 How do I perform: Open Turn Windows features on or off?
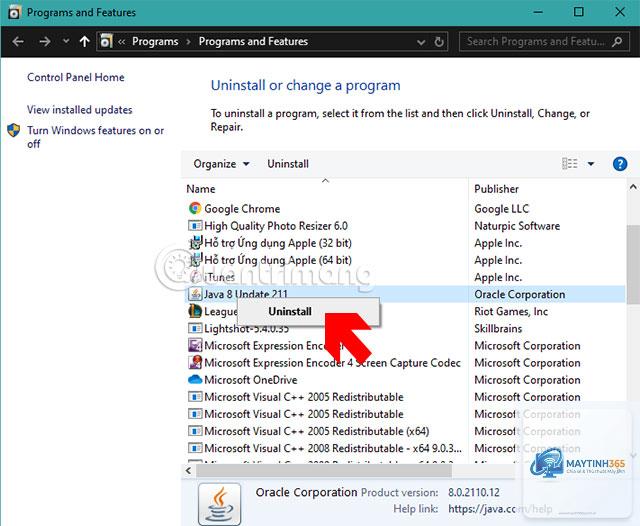pos(96,137)
